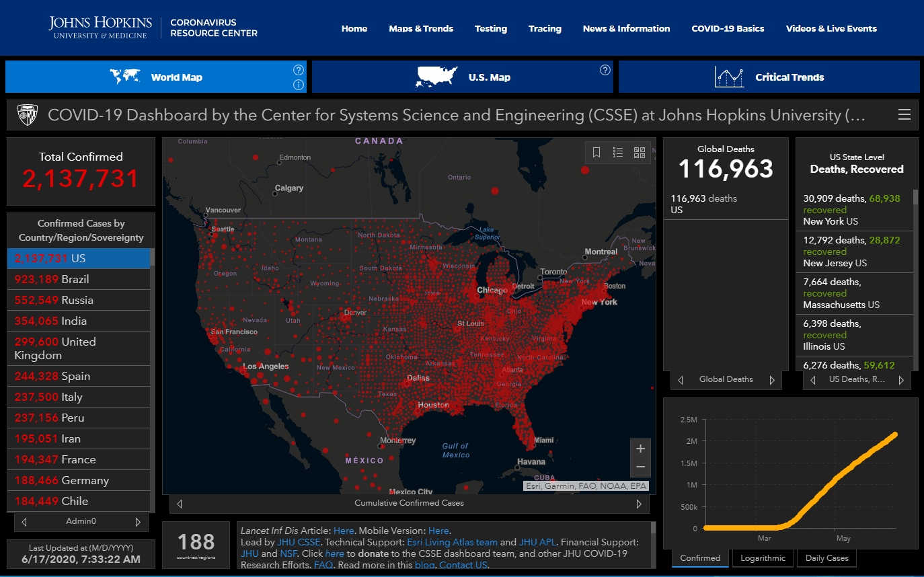Open the basemap gallery grid icon
The width and height of the screenshot is (924, 577).
click(x=640, y=153)
